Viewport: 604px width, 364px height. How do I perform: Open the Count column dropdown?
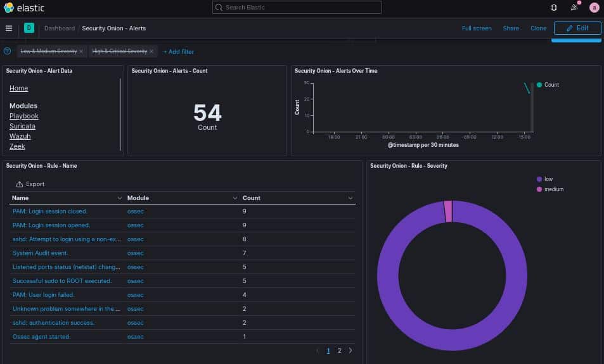(x=350, y=198)
